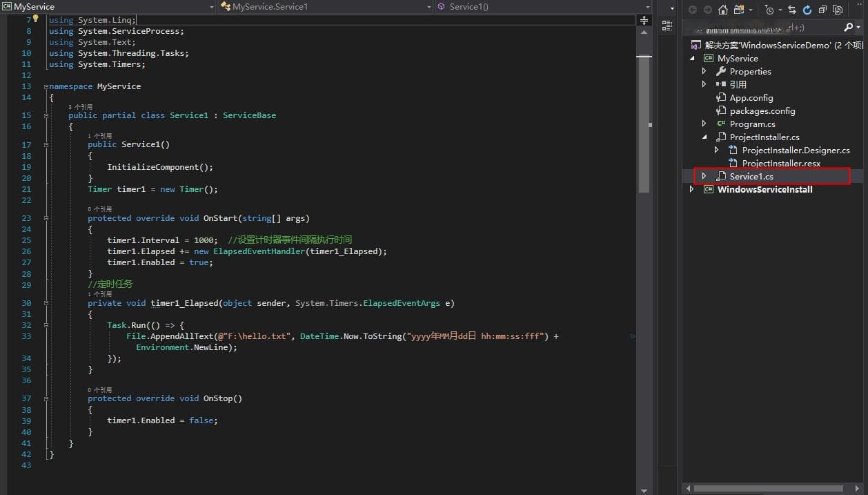Select Service1.cs file
The image size is (868, 495).
[x=751, y=176]
